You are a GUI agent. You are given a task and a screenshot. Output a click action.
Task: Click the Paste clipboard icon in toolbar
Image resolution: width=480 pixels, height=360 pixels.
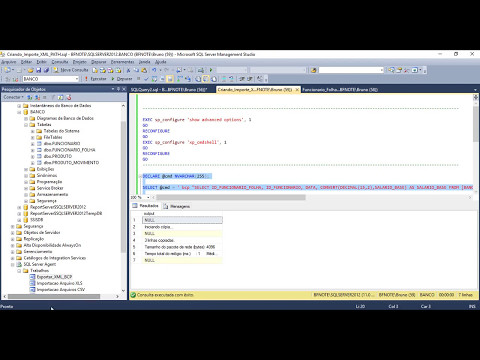pos(144,70)
